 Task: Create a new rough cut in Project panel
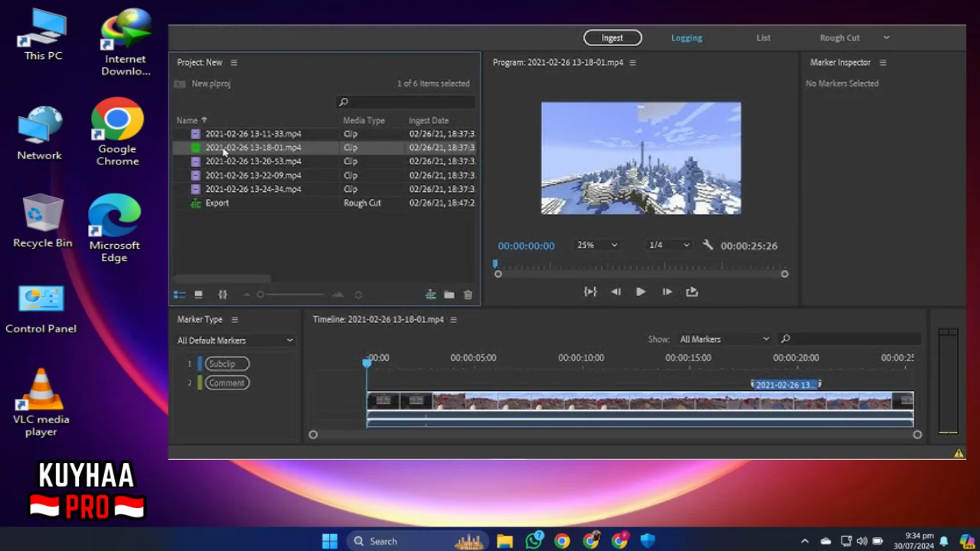[430, 295]
